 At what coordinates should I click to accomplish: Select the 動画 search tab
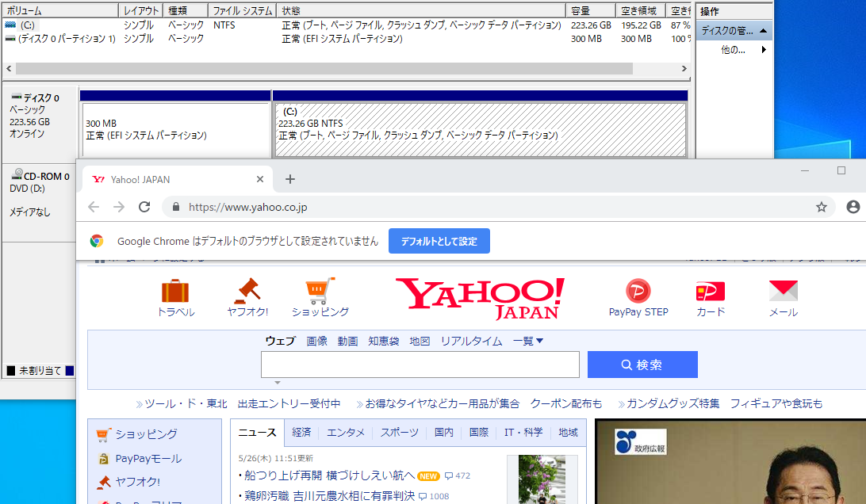coord(348,342)
